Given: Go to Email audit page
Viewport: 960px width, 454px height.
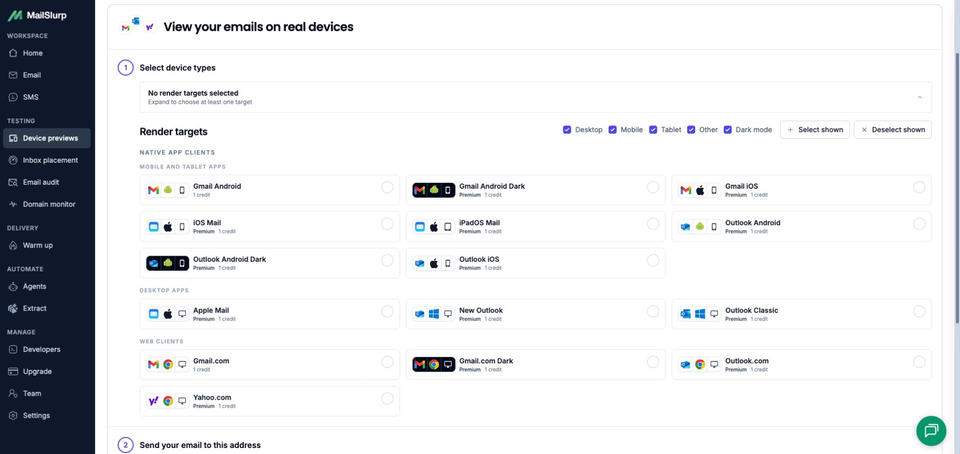Looking at the screenshot, I should (x=47, y=182).
